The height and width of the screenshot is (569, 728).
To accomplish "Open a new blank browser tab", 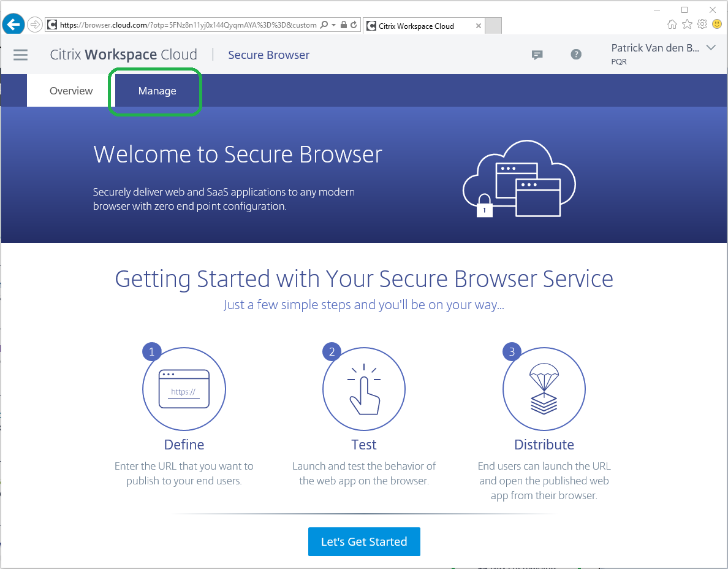I will pos(493,26).
